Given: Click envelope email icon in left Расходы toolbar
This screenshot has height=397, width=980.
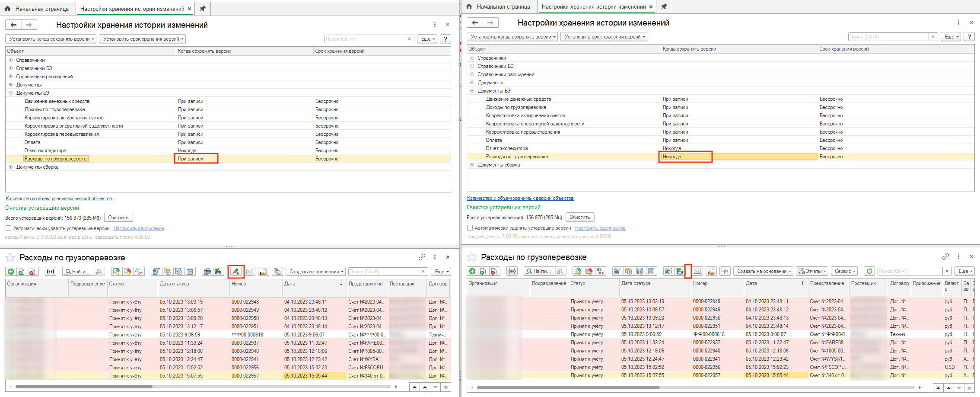Looking at the screenshot, I should pos(250,272).
